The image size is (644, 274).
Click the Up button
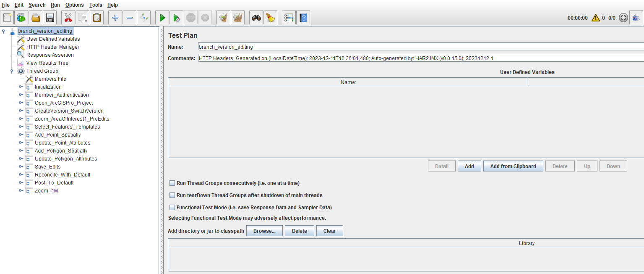(587, 166)
